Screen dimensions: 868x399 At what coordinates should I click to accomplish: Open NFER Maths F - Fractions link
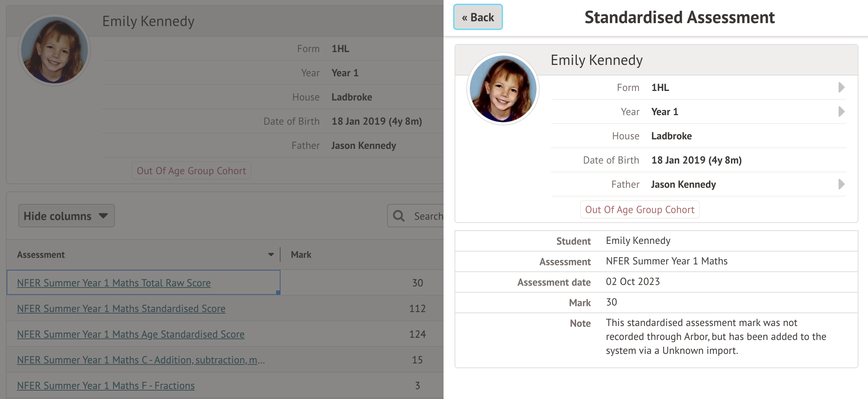106,385
